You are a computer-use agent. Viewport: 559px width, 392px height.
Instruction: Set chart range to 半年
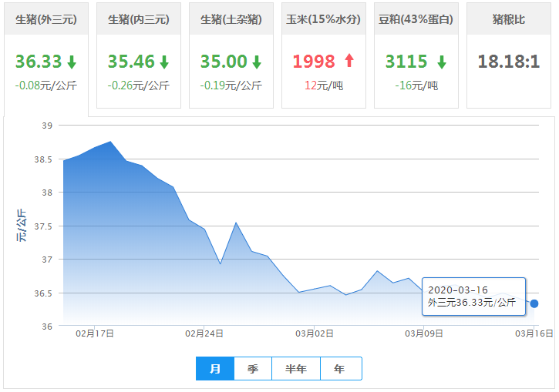296,369
